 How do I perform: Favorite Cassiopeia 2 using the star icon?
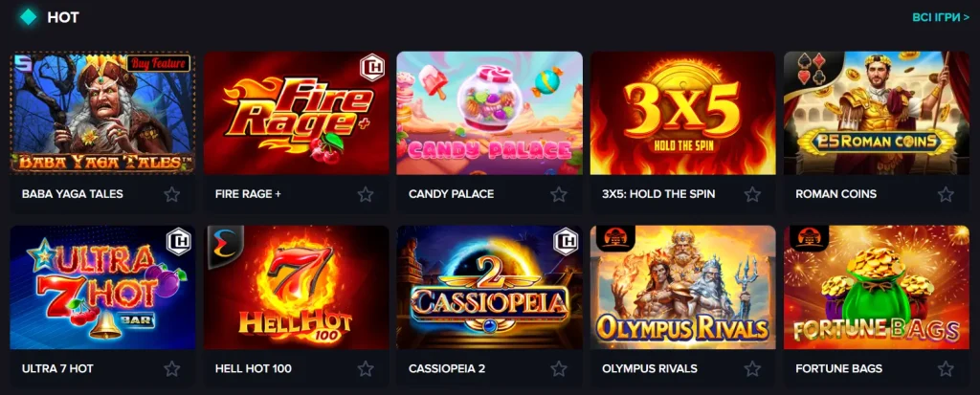click(559, 369)
